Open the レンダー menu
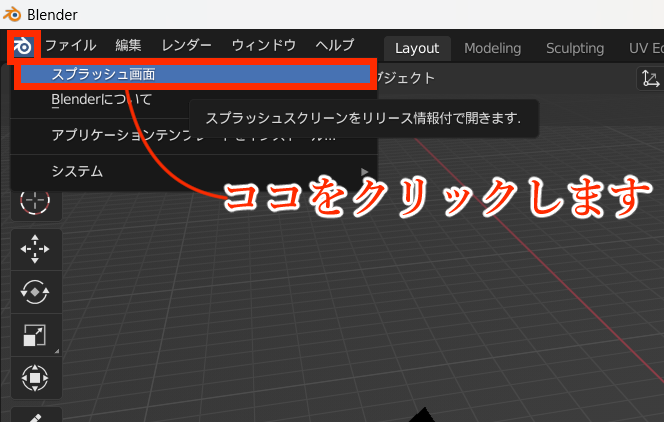Screen dimensions: 664x422 [186, 45]
